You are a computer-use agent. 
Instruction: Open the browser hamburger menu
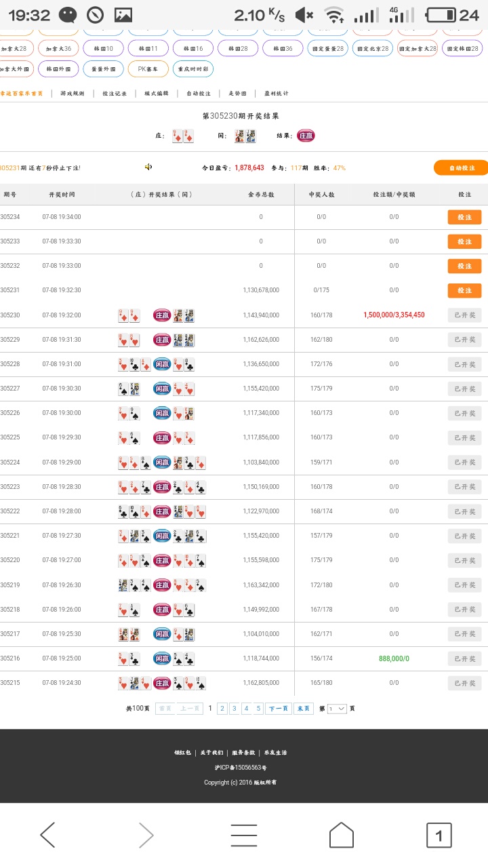point(244,835)
